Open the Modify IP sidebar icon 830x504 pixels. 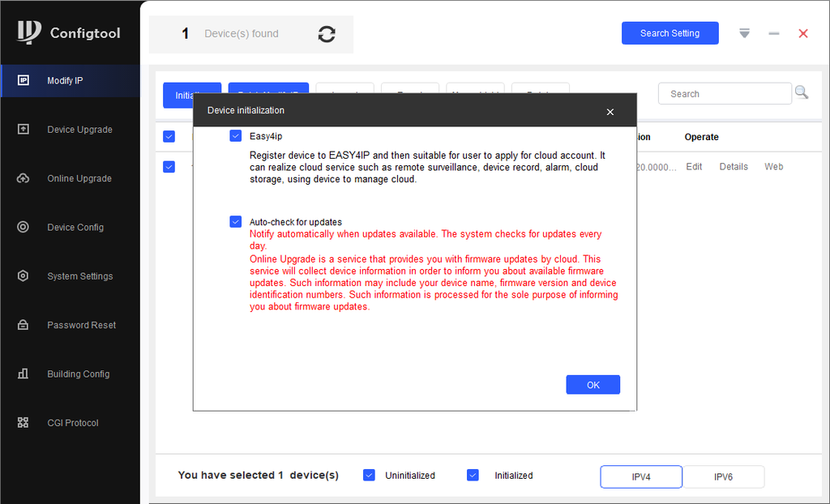24,80
